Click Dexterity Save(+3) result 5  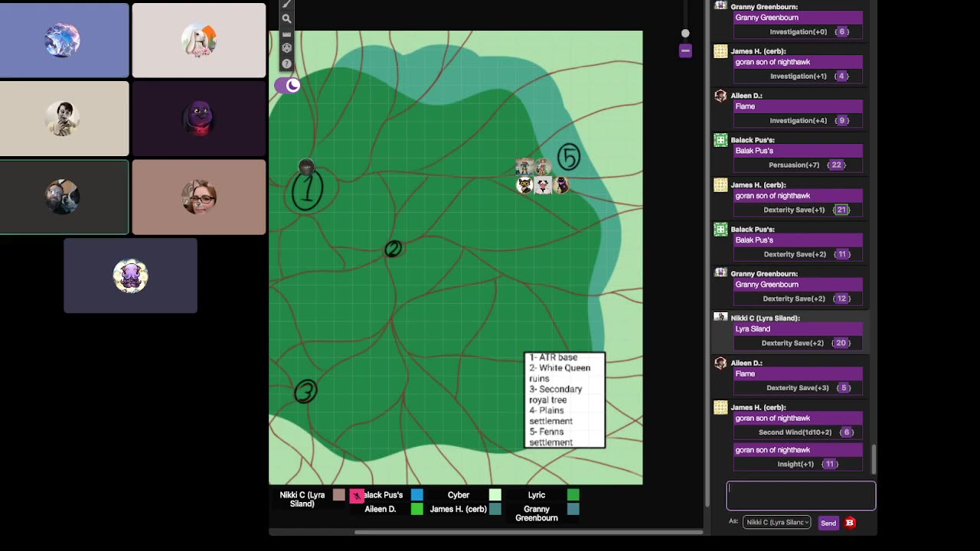tap(844, 388)
